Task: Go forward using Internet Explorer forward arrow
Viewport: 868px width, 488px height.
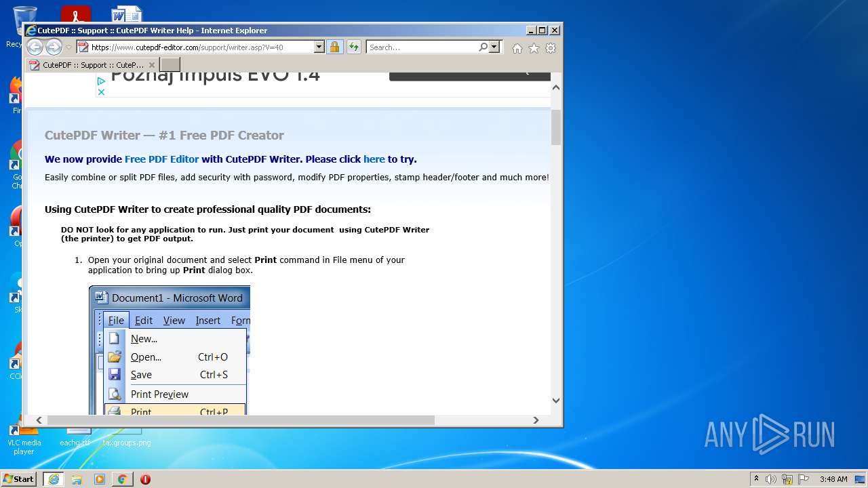Action: (54, 47)
